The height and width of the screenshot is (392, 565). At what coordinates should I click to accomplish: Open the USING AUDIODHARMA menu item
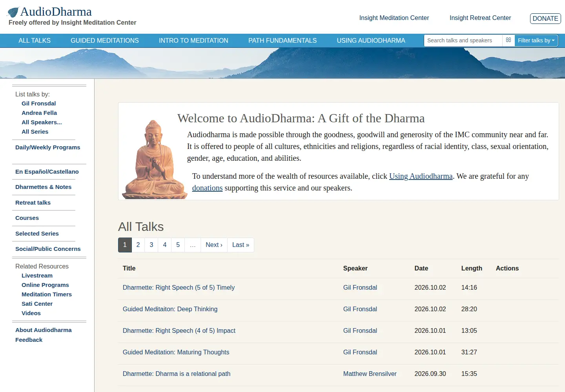coord(371,40)
